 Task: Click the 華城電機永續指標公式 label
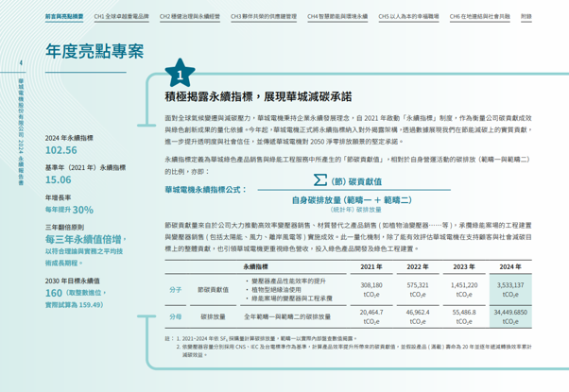tap(205, 190)
